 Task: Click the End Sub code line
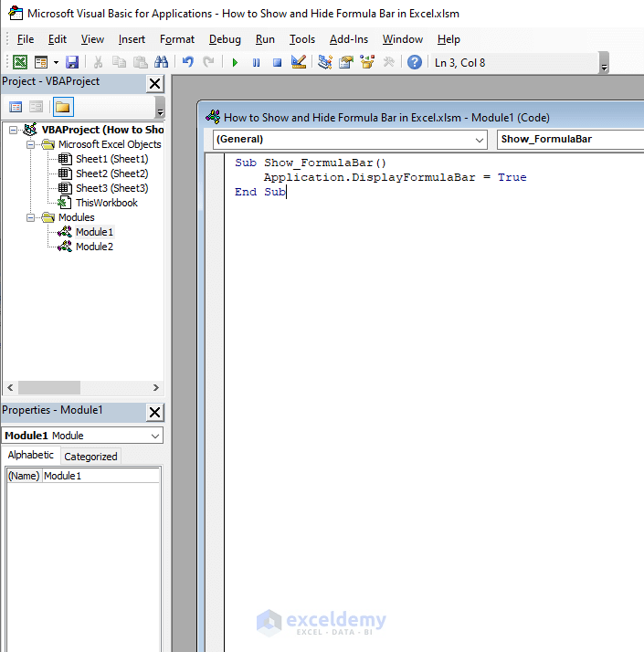click(x=260, y=192)
